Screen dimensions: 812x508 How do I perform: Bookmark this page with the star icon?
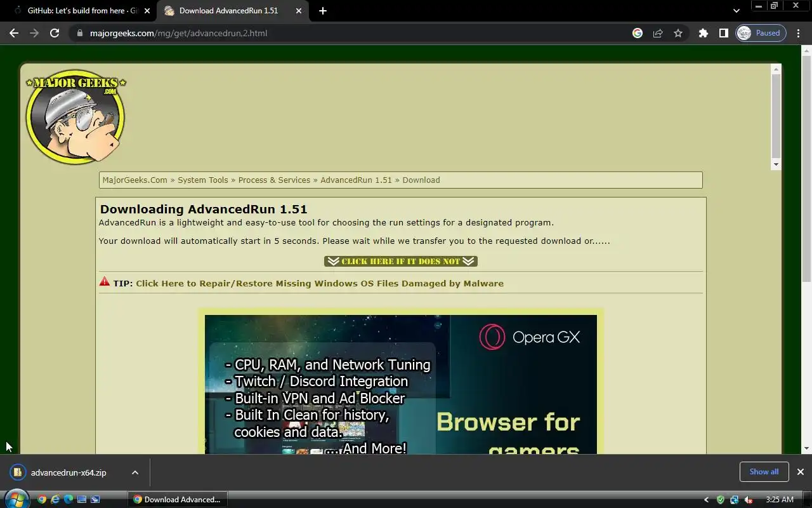[678, 33]
